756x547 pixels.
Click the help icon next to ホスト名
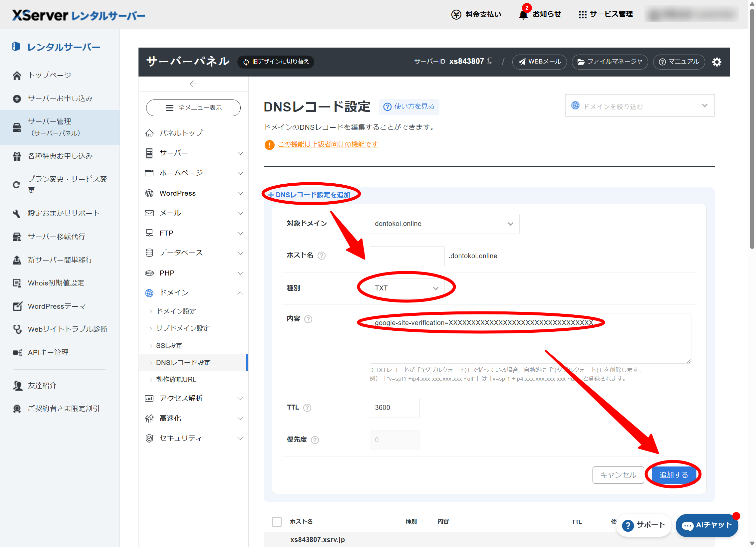click(x=321, y=256)
